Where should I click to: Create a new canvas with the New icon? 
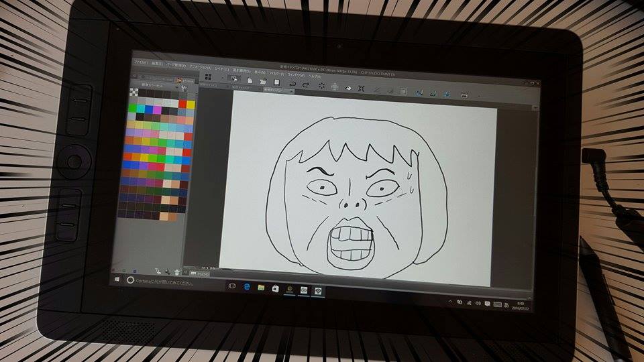point(250,80)
